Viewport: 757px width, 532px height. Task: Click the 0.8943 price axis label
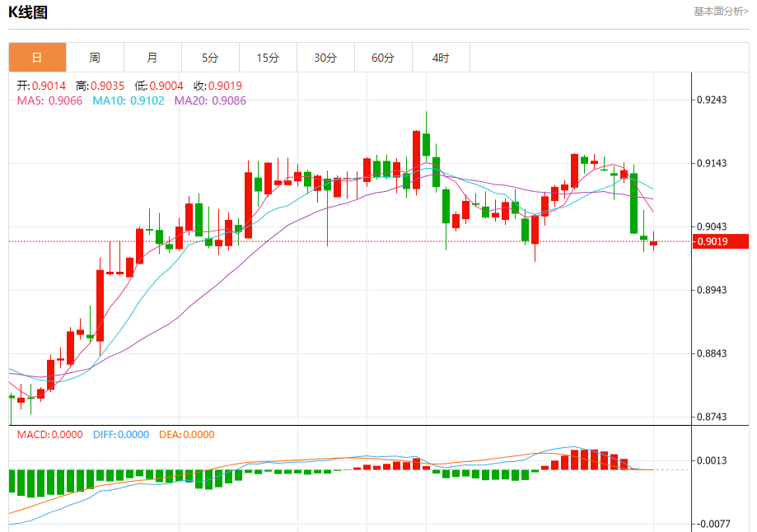[x=712, y=290]
